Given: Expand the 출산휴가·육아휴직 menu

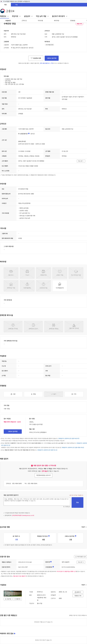Looking at the screenshot, I should tap(60, 16).
